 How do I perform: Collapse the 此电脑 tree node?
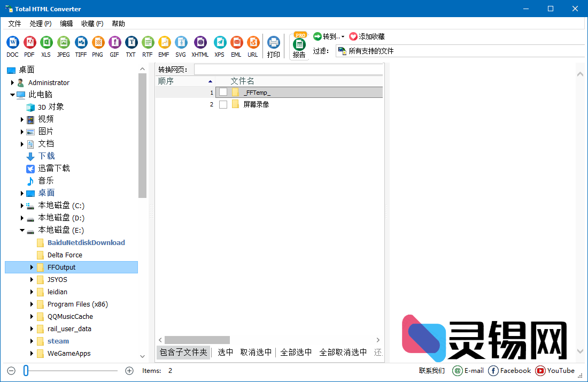pos(11,94)
